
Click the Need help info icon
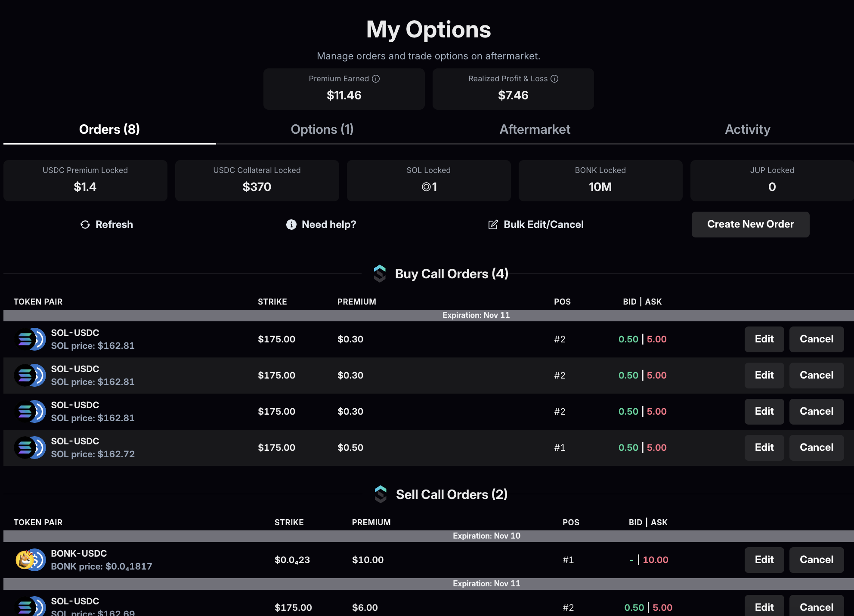pyautogui.click(x=291, y=225)
